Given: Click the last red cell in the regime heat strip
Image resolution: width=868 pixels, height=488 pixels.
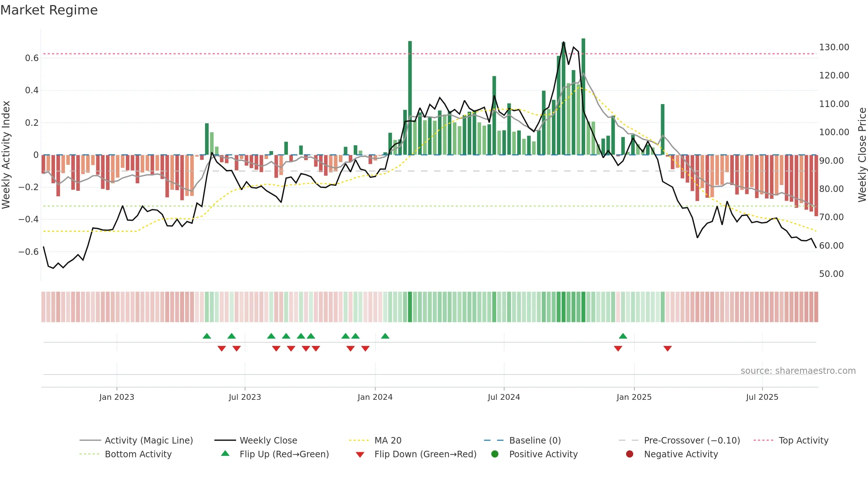Looking at the screenshot, I should [816, 307].
